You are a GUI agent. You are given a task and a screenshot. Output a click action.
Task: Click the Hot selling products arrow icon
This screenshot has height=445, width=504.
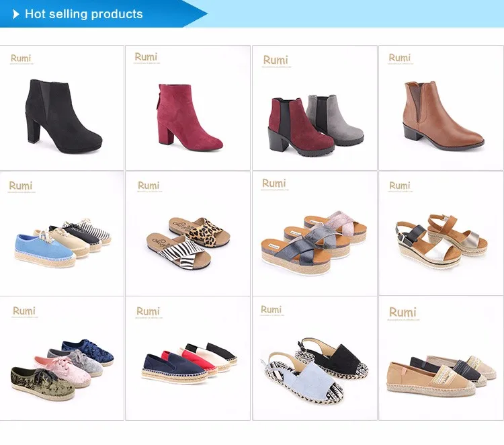pyautogui.click(x=15, y=14)
